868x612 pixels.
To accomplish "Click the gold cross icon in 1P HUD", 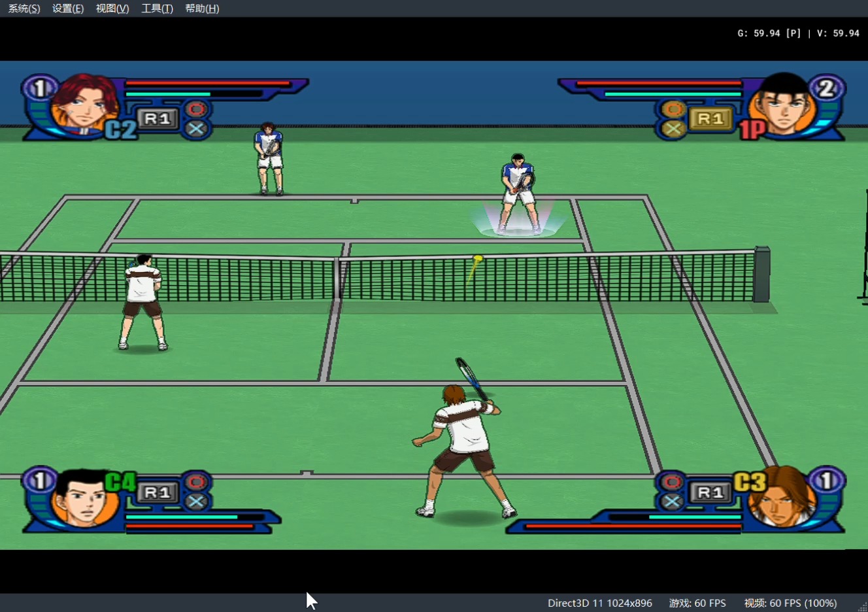I will tap(673, 129).
